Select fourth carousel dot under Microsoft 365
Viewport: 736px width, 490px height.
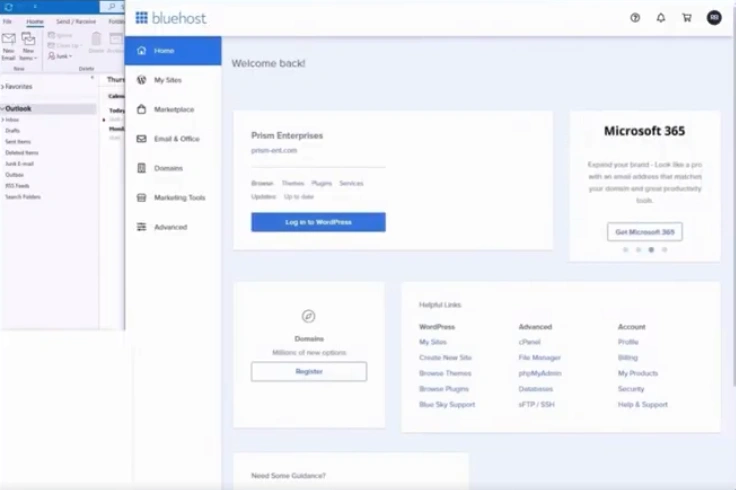[x=664, y=250]
